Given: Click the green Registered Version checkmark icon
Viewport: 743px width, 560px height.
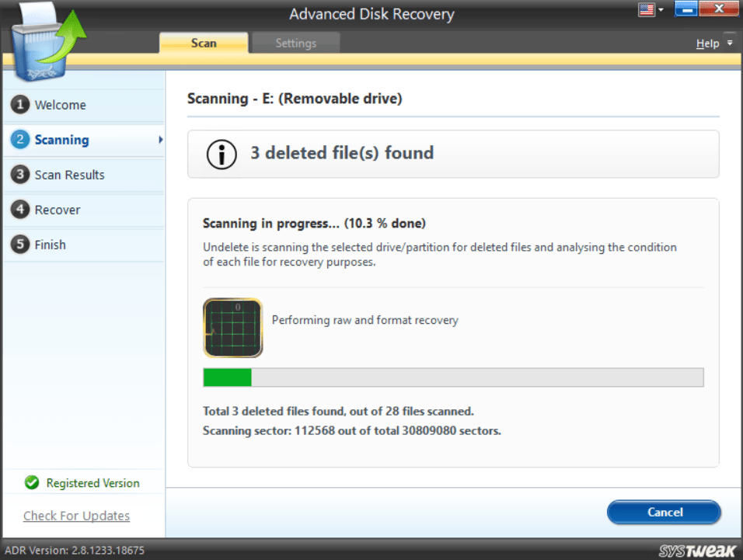Looking at the screenshot, I should point(32,482).
